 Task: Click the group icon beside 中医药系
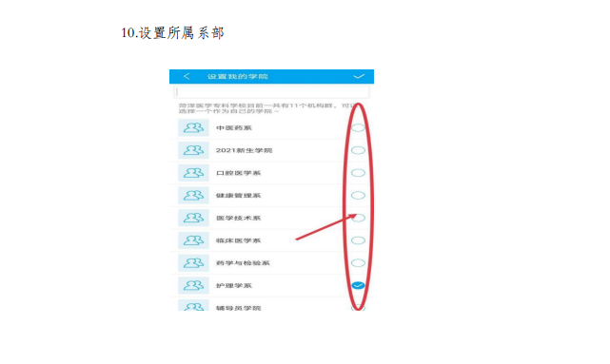tap(193, 127)
